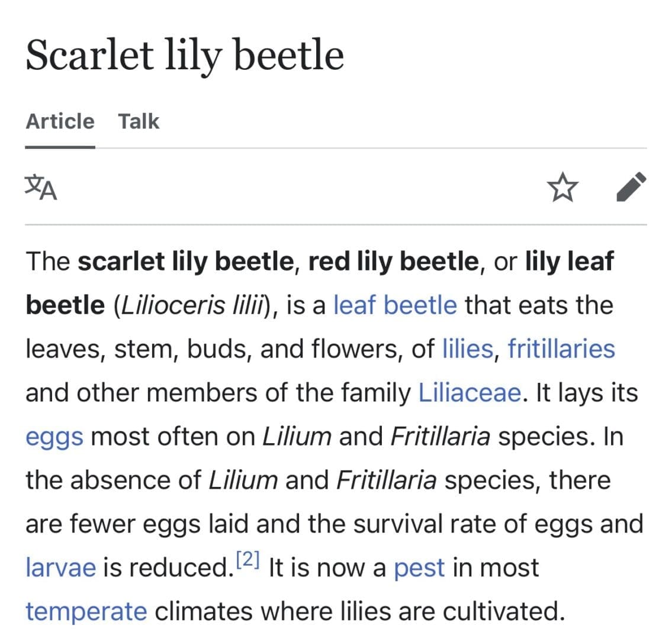Open the 'leaf beetle' link

[395, 305]
